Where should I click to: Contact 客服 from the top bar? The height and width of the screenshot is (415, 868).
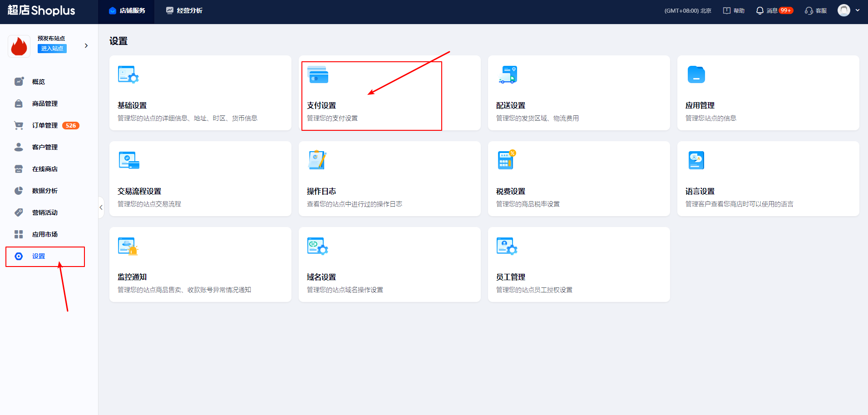pyautogui.click(x=816, y=10)
